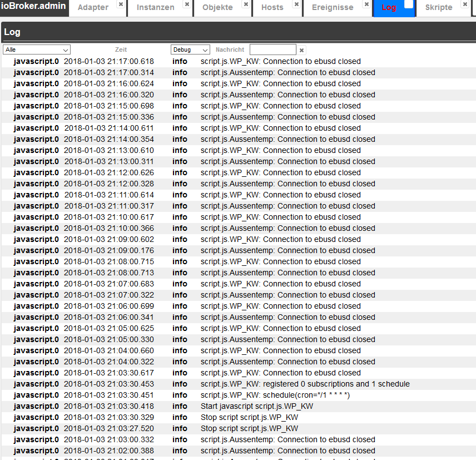Select log entry timestamp 21:16:00.624

(x=108, y=83)
